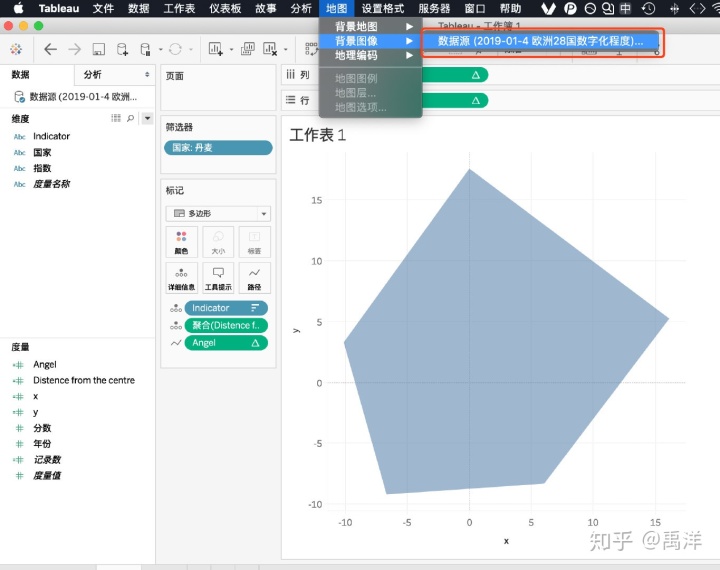This screenshot has height=570, width=720.
Task: Select the Angel measure field
Action: pyautogui.click(x=45, y=364)
